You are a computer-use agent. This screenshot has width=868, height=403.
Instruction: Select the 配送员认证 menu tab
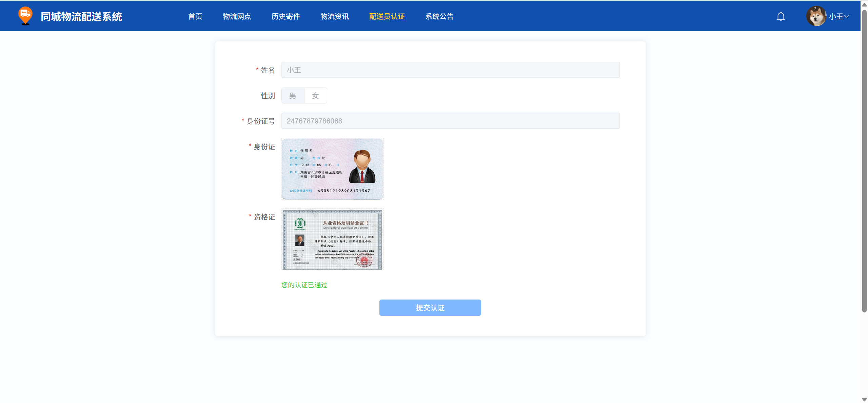[x=387, y=16]
